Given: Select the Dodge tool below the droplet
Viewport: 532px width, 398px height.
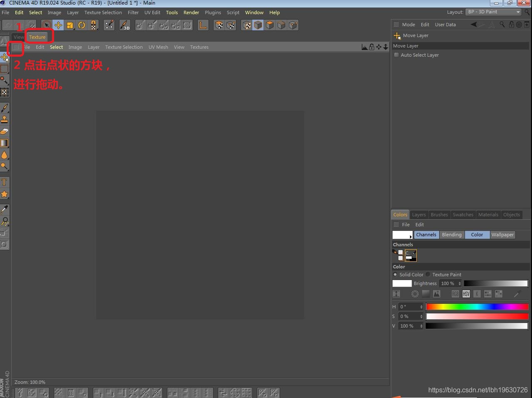Looking at the screenshot, I should [x=5, y=167].
